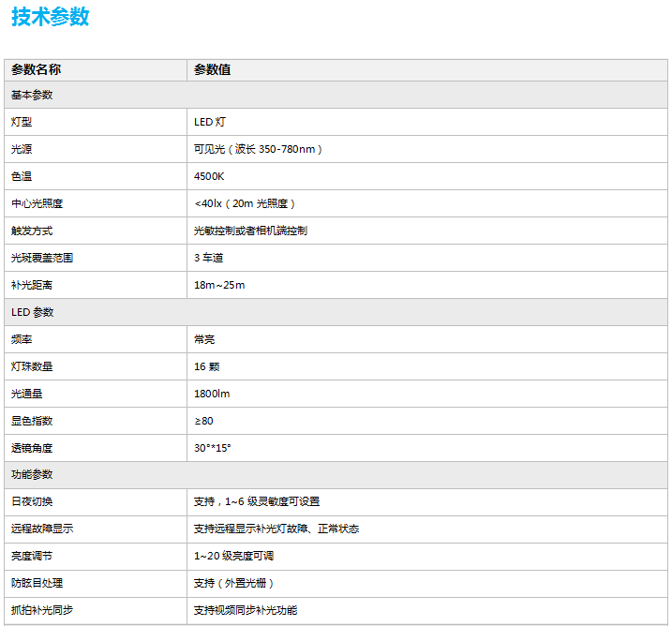Select the 光敏控制或者相机端控制 value cell
672x626 pixels.
[250, 231]
